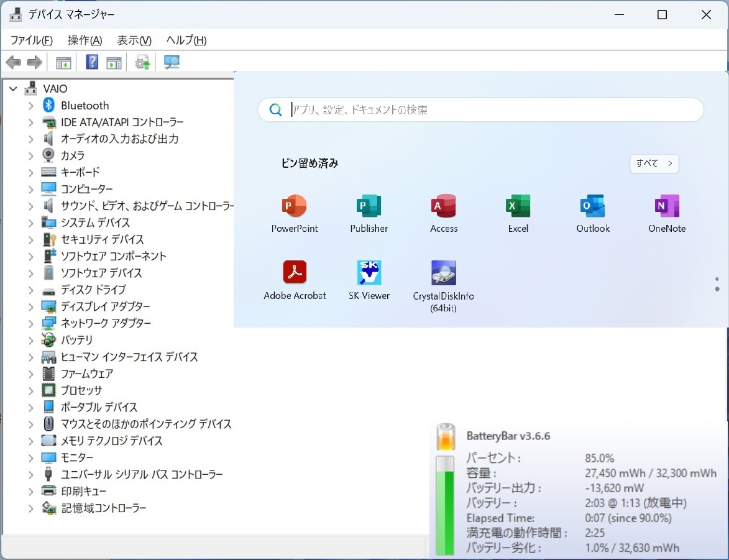Screen dimensions: 729x560
Task: Click the 印刷キュー printer icon
Action: coord(48,490)
